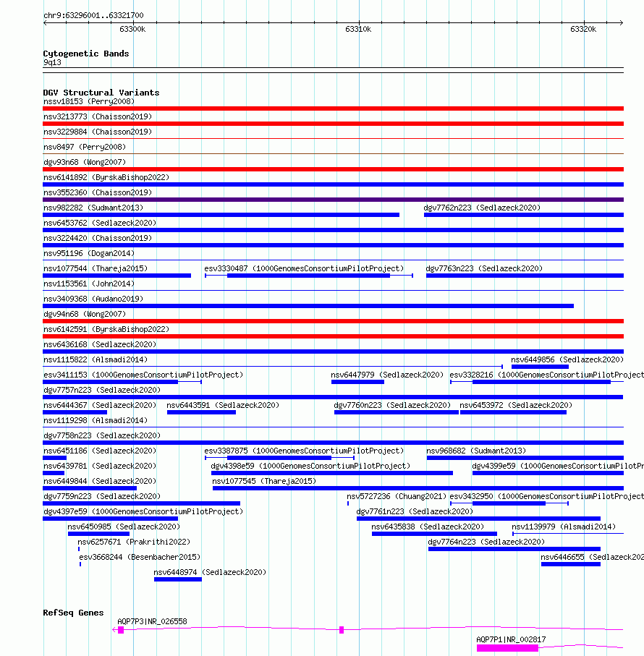
Task: Click dgv7761n223 (Sedlazeck2020) label
Action: (415, 511)
